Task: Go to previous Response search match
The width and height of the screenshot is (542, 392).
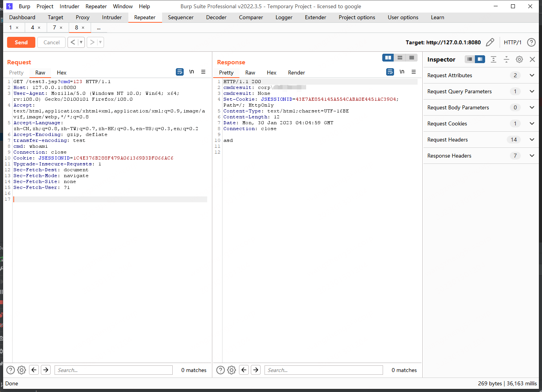Action: [244, 370]
